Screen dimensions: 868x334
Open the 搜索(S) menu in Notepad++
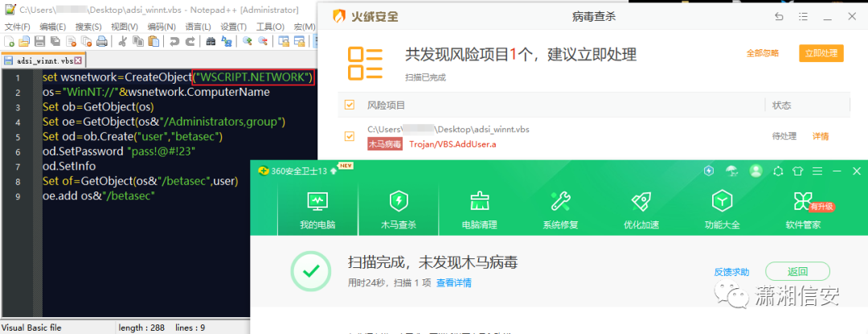88,27
